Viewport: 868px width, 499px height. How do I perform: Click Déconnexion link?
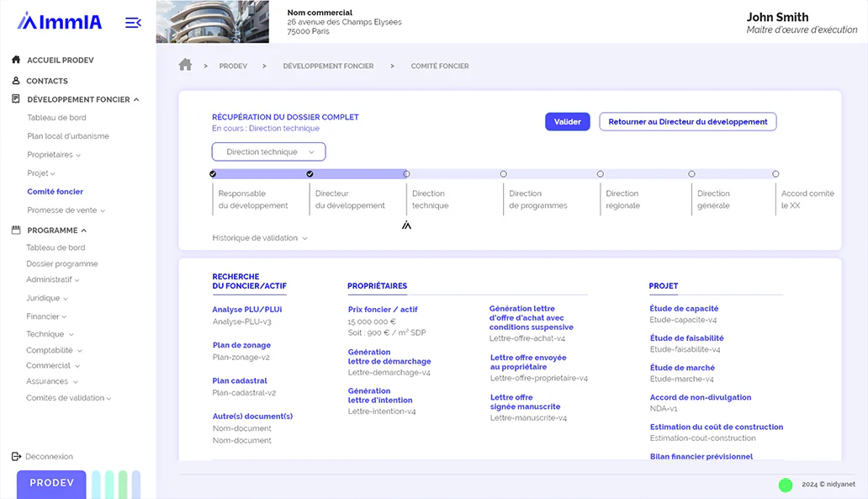[x=50, y=456]
